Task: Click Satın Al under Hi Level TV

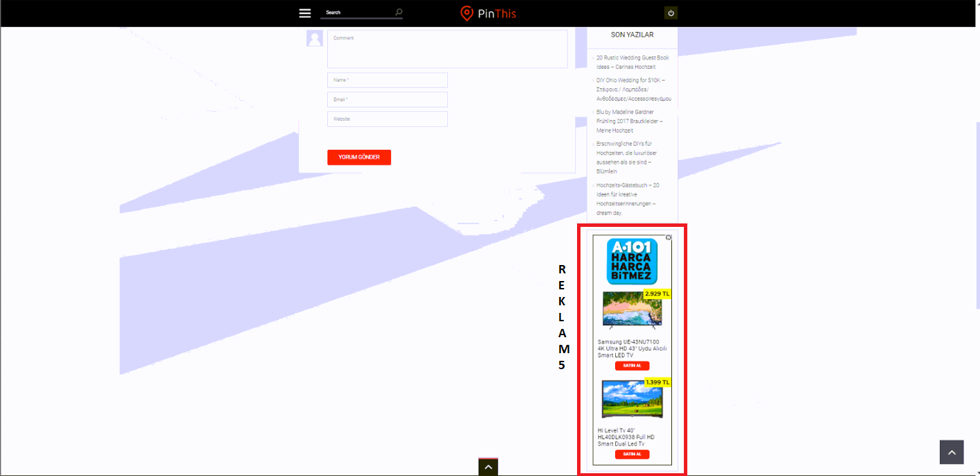Action: tap(632, 454)
